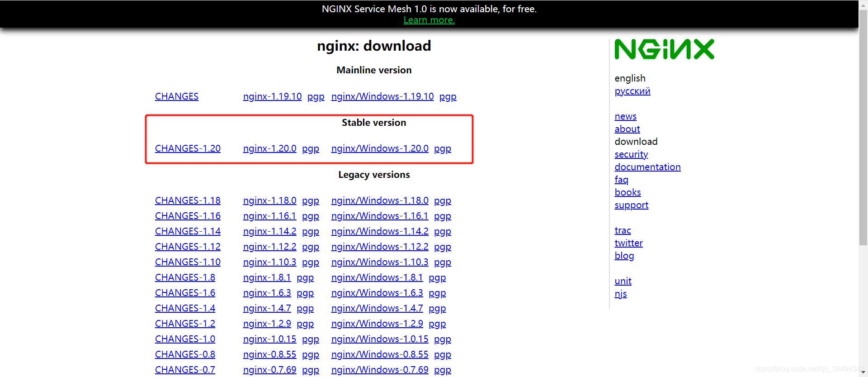Download nginx-0.8.55
The width and height of the screenshot is (868, 377).
click(x=269, y=354)
